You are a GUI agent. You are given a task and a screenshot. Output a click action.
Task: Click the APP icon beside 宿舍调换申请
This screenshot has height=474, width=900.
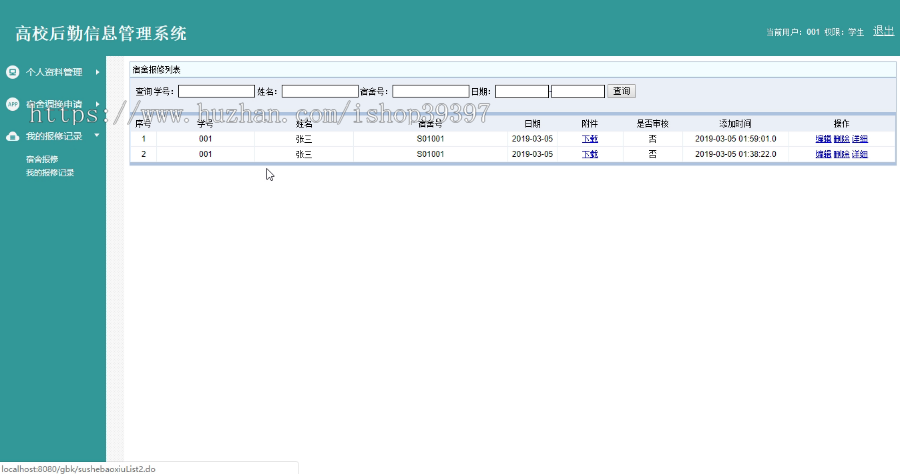pyautogui.click(x=12, y=104)
